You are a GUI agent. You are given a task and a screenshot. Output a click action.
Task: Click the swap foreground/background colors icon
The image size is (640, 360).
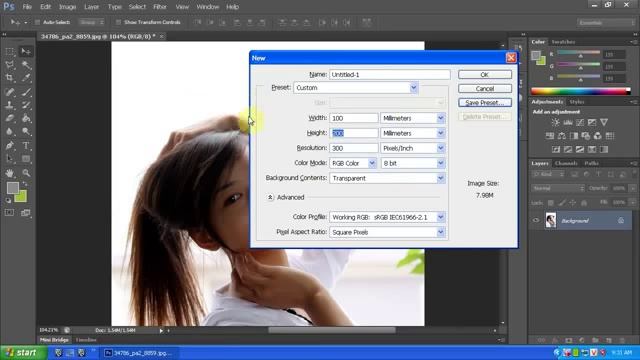point(25,184)
